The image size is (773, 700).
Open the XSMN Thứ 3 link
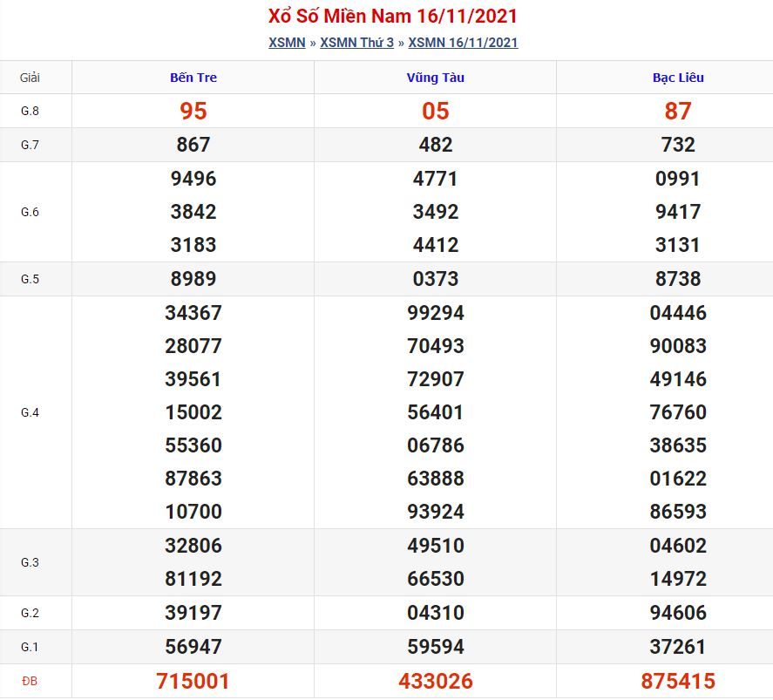click(x=357, y=43)
